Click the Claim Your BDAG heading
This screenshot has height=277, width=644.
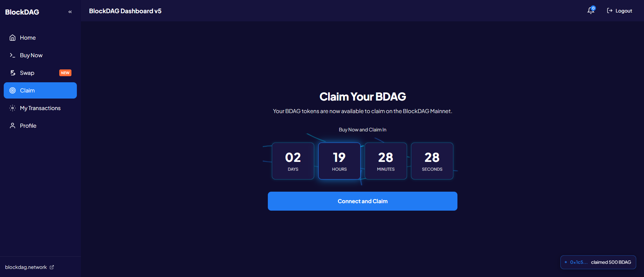[363, 97]
